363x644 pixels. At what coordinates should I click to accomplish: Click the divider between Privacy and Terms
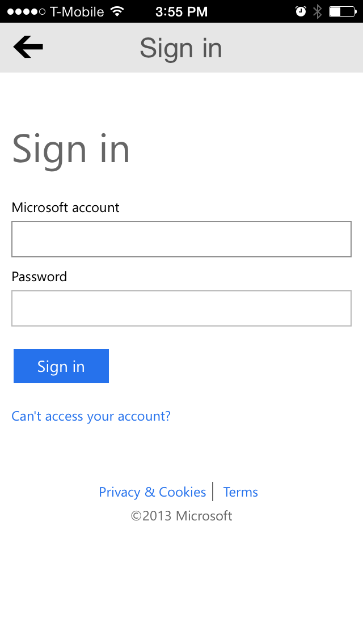(213, 492)
